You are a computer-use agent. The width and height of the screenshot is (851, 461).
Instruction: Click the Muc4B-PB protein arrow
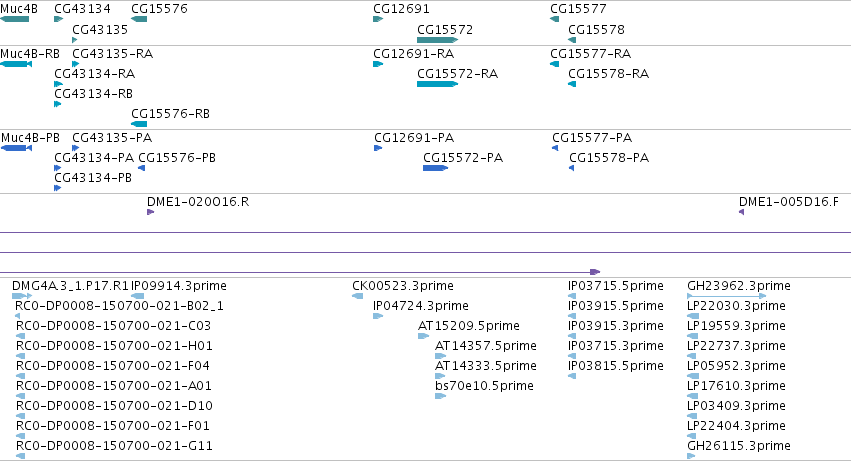pos(16,148)
